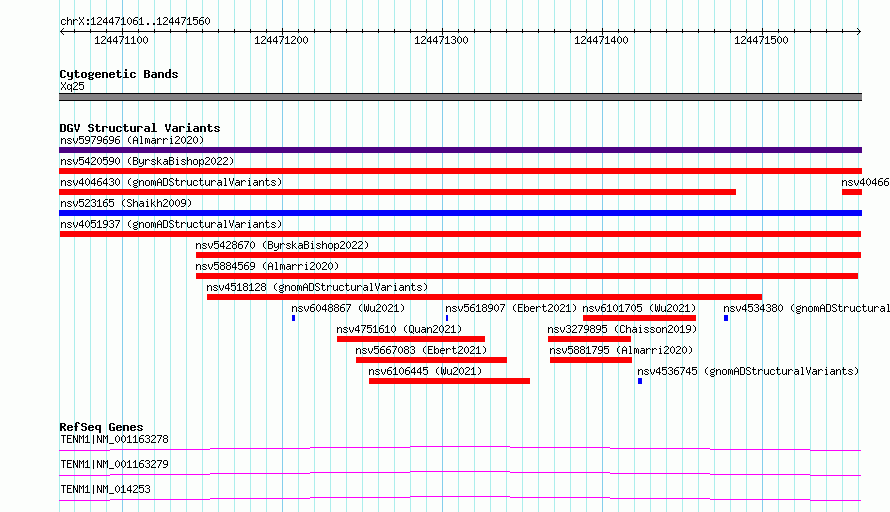Viewport: 890px width, 512px height.
Task: Click the Xq25 band label
Action: point(72,86)
